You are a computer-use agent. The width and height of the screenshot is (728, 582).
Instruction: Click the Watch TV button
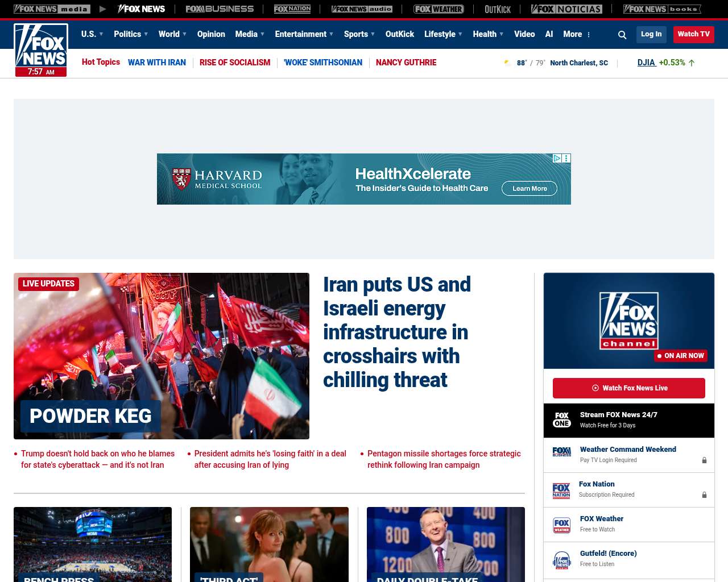[694, 34]
